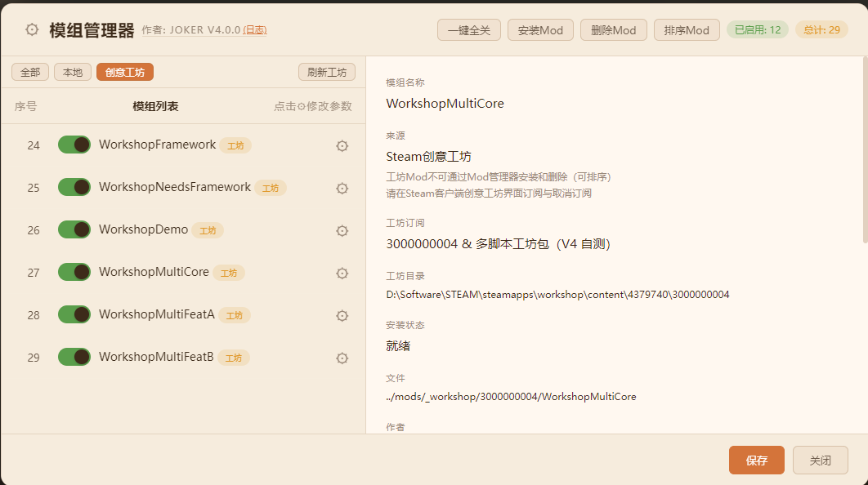The width and height of the screenshot is (868, 485).
Task: Turn off the WorkshopDemo toggle
Action: (74, 229)
